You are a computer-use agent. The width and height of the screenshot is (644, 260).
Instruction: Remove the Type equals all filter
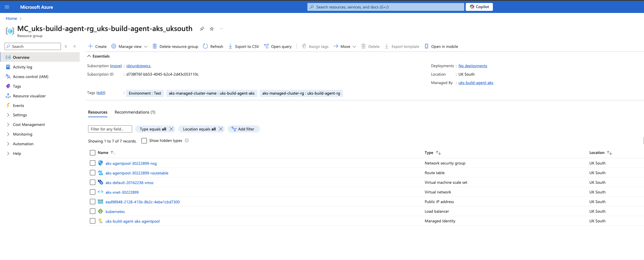(171, 129)
